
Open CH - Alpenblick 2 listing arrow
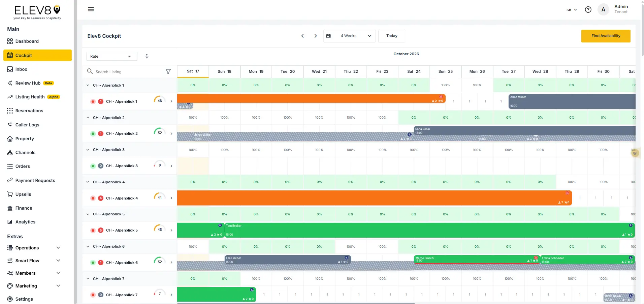[x=171, y=133]
